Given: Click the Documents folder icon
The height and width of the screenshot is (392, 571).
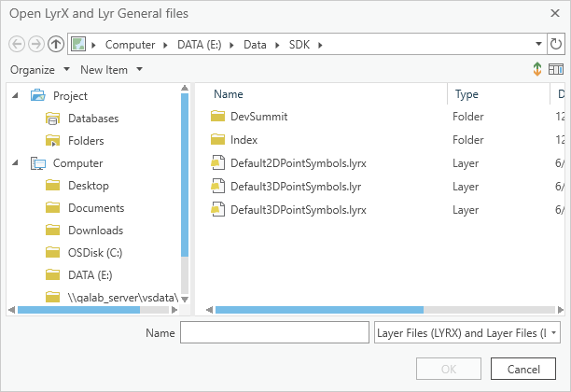Looking at the screenshot, I should [x=53, y=207].
